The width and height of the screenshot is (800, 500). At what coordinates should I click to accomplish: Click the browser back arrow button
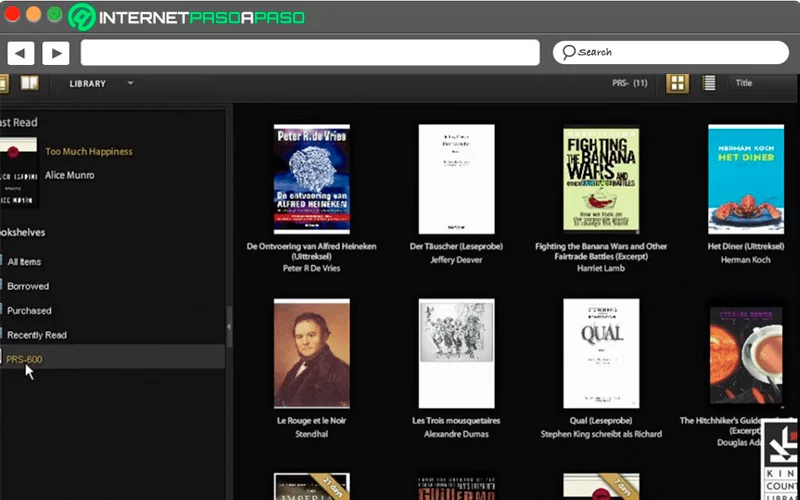(x=21, y=53)
